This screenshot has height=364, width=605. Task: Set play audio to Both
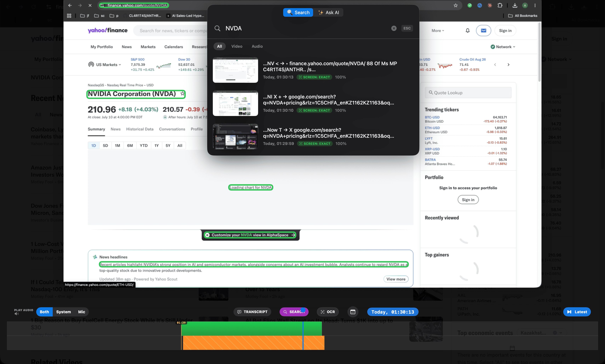pos(44,312)
